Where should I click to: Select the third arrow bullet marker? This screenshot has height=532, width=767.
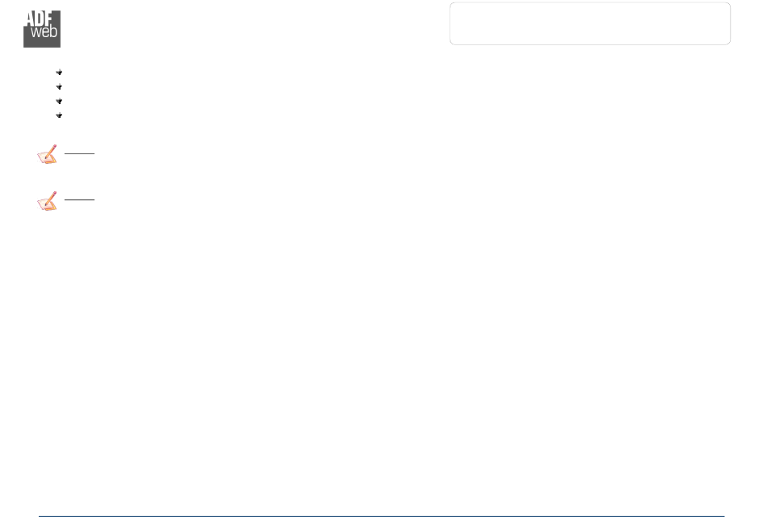(x=59, y=101)
